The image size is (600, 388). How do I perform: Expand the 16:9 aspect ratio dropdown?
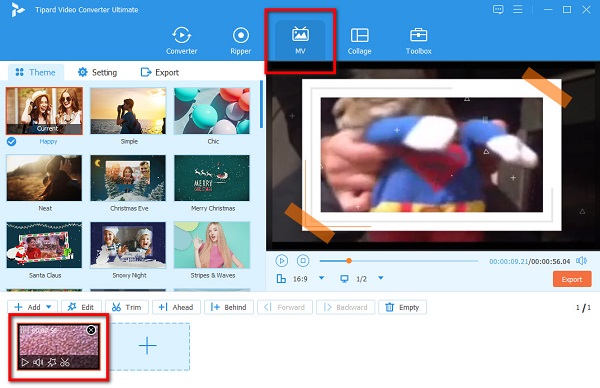[321, 278]
